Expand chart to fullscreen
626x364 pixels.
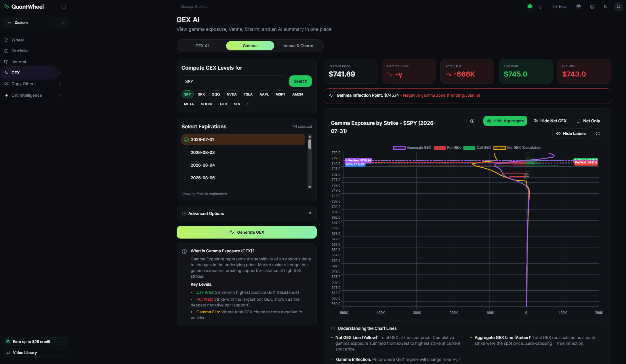click(598, 134)
